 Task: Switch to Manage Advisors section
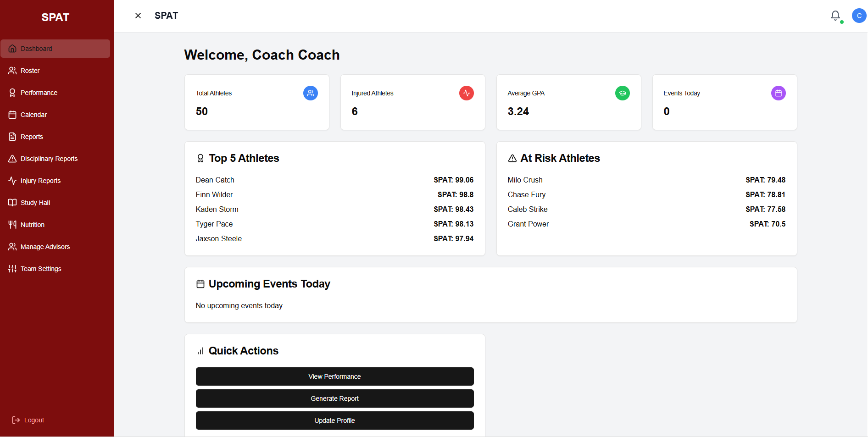(x=45, y=247)
